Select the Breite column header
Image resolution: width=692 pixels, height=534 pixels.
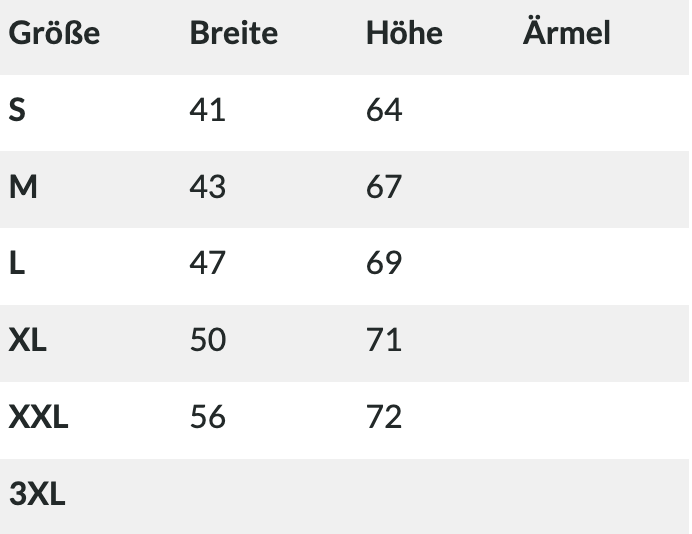(x=233, y=33)
